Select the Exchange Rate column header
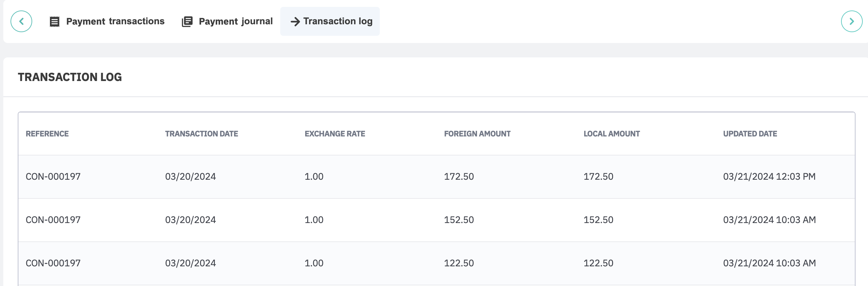 (334, 134)
